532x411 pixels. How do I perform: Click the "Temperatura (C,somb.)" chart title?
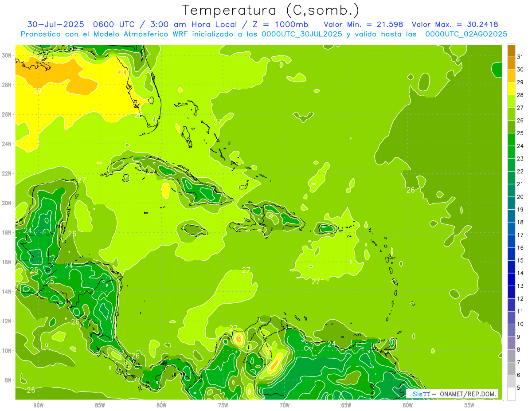271,10
